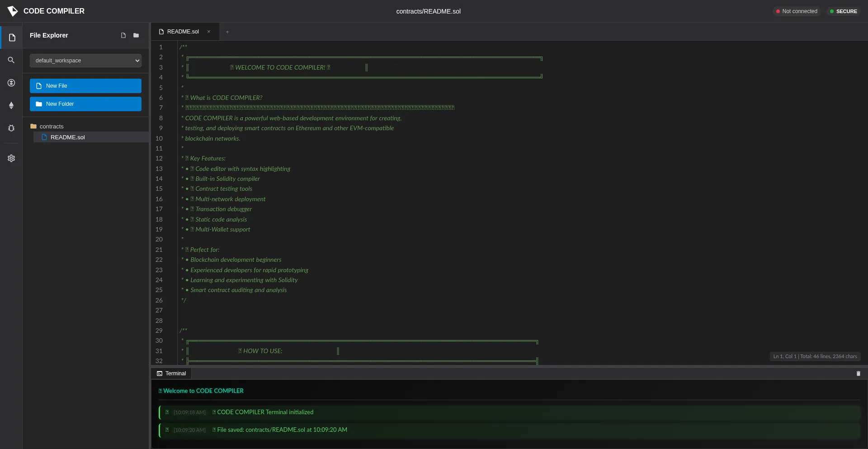Clear the terminal with the trash icon
Screen dimensions: 868x449
pos(858,373)
